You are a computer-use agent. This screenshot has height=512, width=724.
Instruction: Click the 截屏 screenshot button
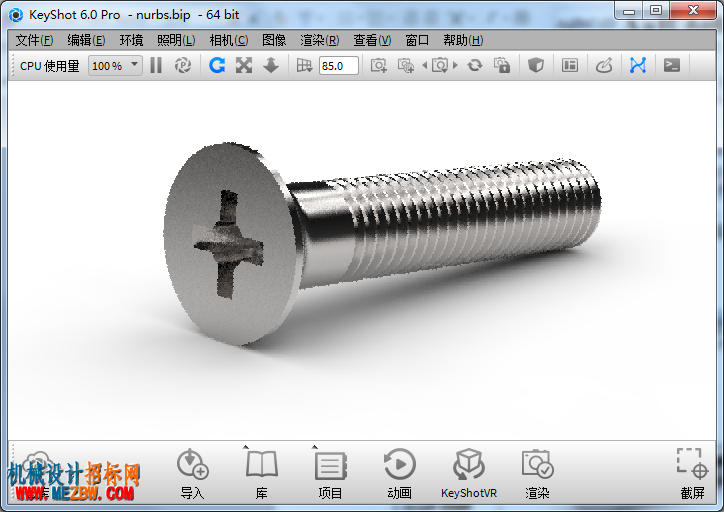(x=692, y=473)
